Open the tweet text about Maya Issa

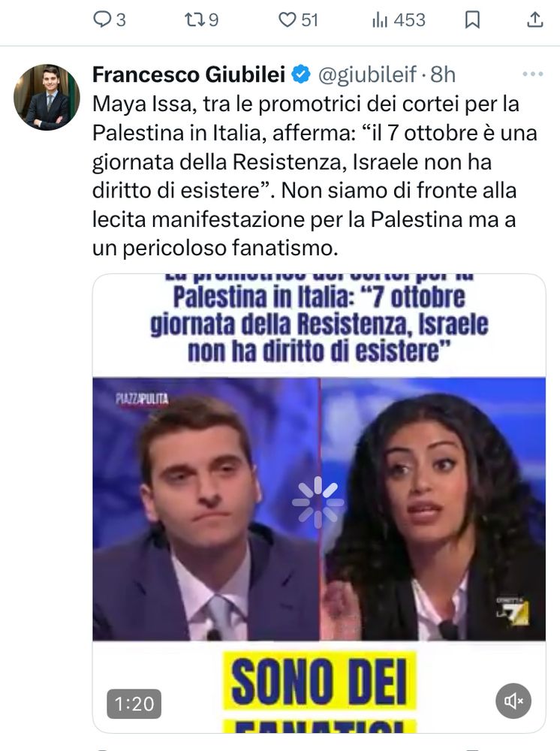coord(315,176)
